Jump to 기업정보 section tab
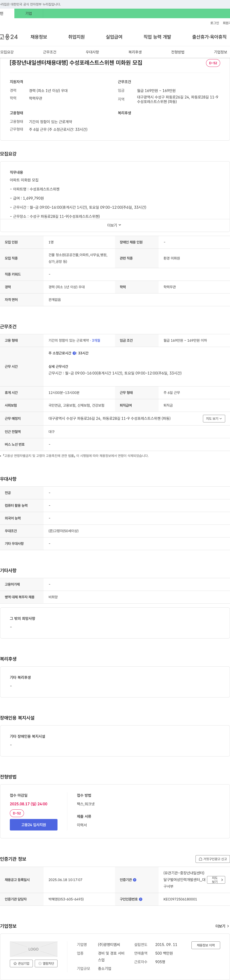Screen dimensions: 230x980 click(x=220, y=52)
